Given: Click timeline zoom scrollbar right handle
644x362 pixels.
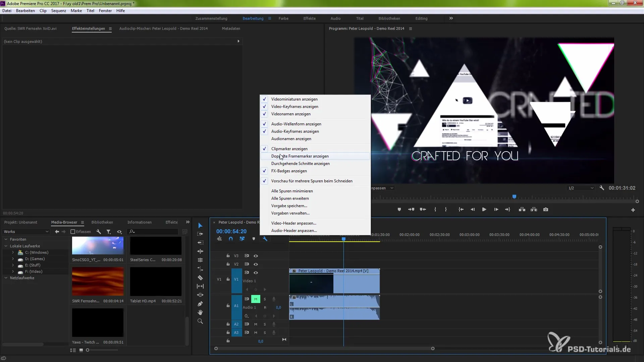Looking at the screenshot, I should 433,349.
